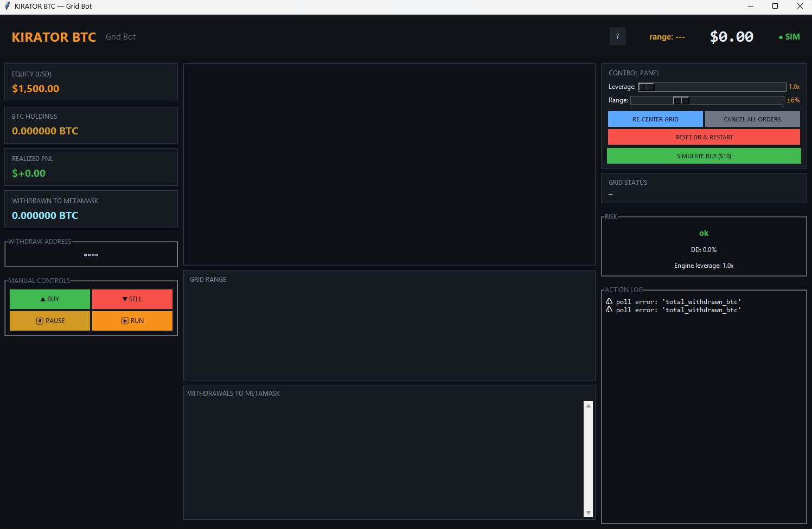The image size is (812, 529).
Task: Click the BUY button in manual controls
Action: pyautogui.click(x=50, y=299)
